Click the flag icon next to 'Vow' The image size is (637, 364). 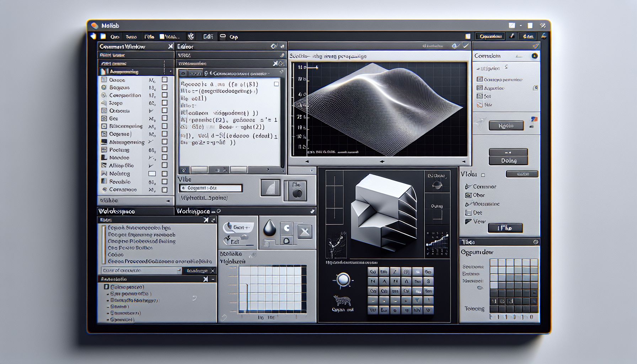tap(468, 221)
